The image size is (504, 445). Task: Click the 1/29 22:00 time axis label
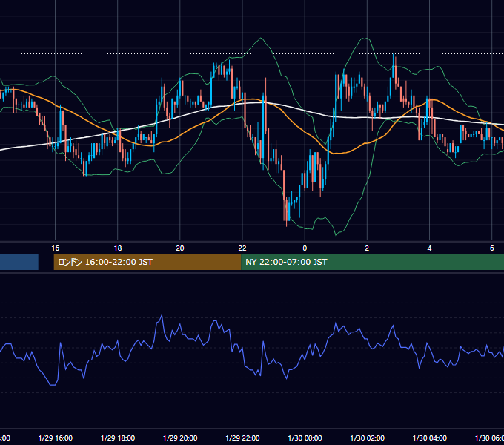tap(242, 438)
